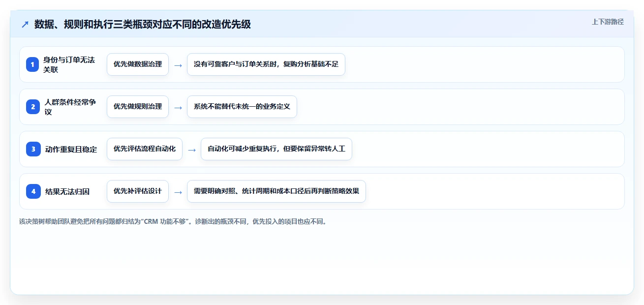
Task: Click the box 需要明确对照、统计周期和成本口径后再判断策略效果
Action: (276, 191)
